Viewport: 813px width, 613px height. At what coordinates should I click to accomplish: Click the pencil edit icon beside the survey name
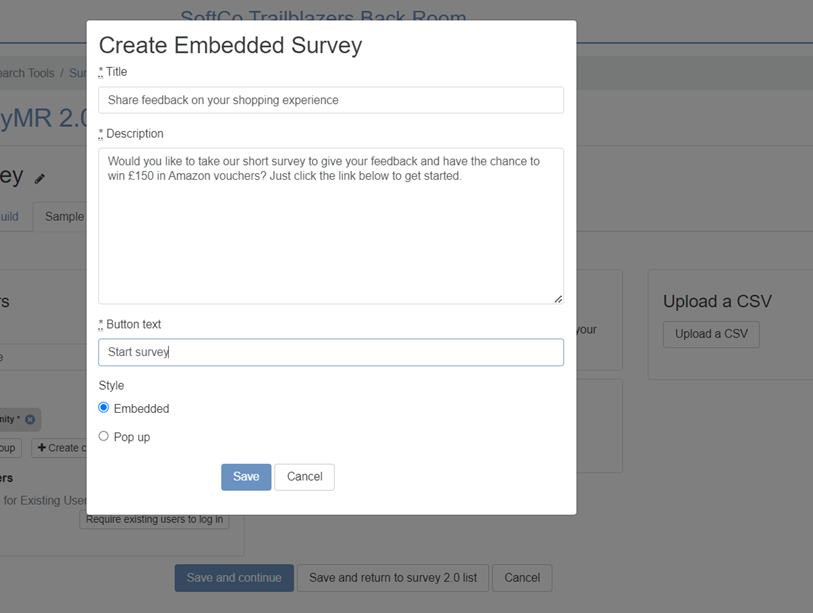point(38,178)
